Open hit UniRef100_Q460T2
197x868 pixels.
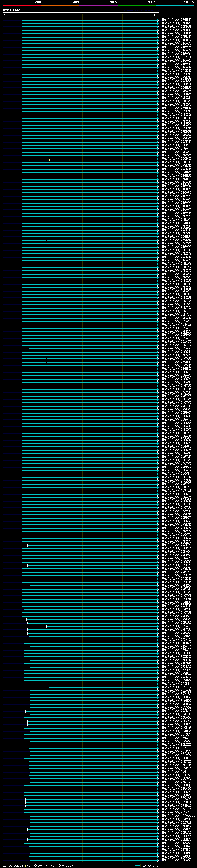click(177, 40)
